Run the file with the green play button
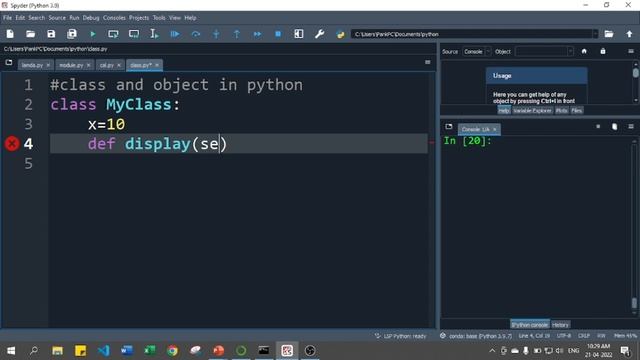Viewport: 640px width, 360px height. tap(93, 34)
